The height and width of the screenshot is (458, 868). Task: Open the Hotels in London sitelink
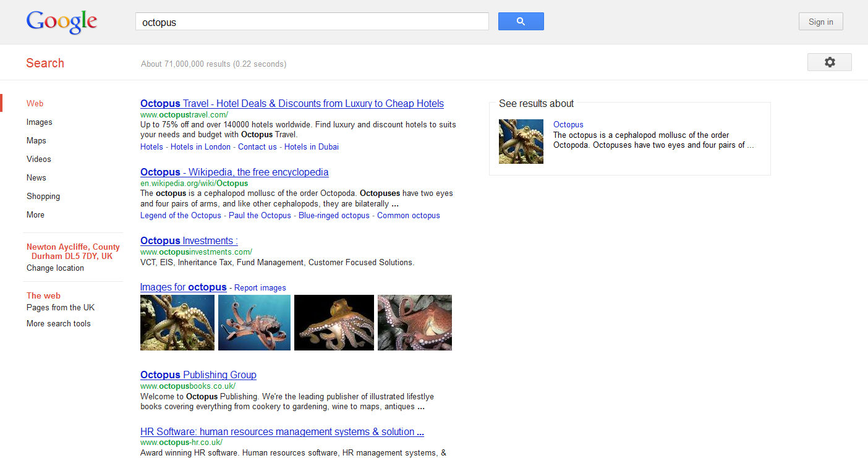(200, 146)
